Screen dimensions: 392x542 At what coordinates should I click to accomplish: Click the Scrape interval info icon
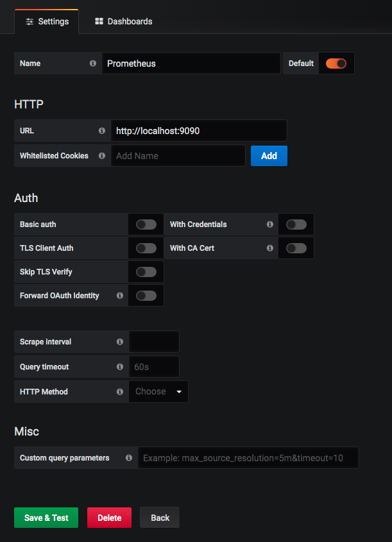120,341
